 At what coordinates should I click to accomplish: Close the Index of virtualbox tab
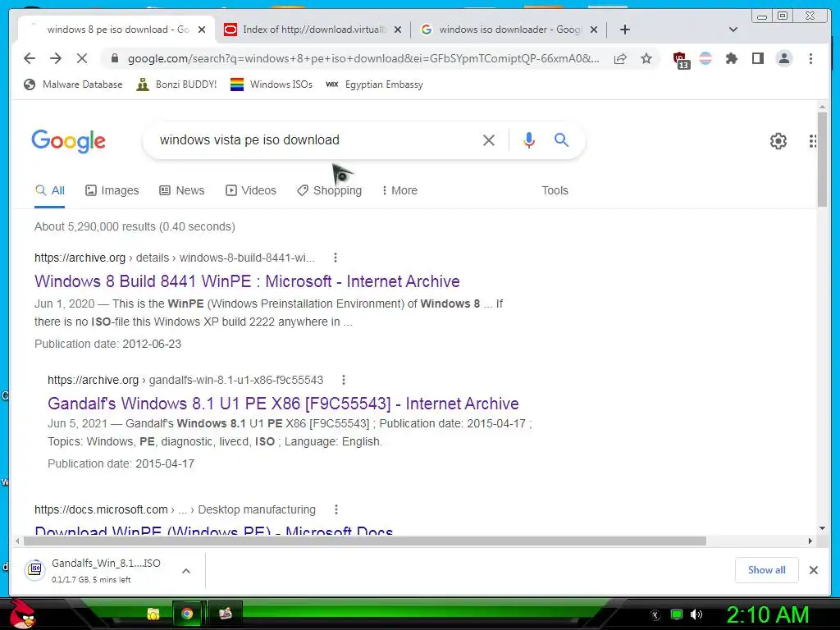(x=398, y=30)
